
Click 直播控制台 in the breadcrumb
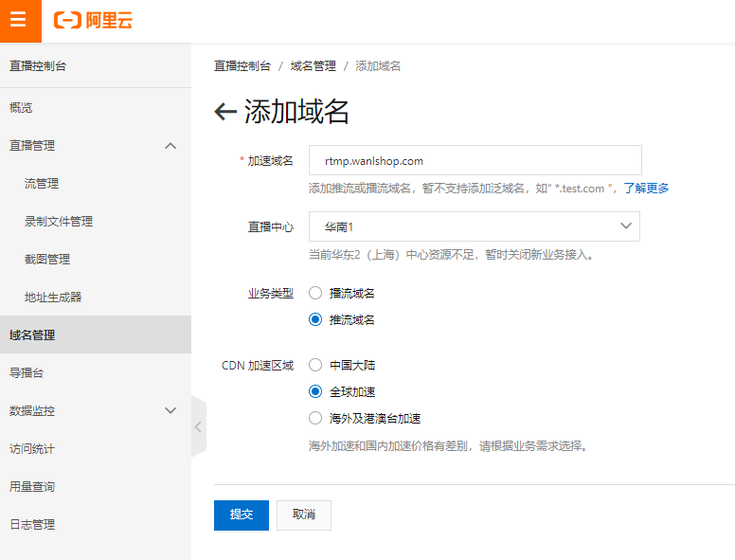[x=242, y=66]
